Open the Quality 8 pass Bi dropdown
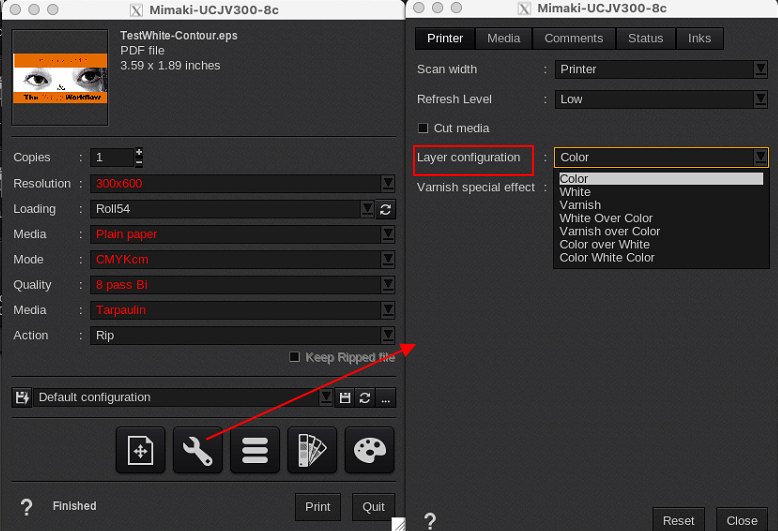This screenshot has height=531, width=778. click(388, 285)
